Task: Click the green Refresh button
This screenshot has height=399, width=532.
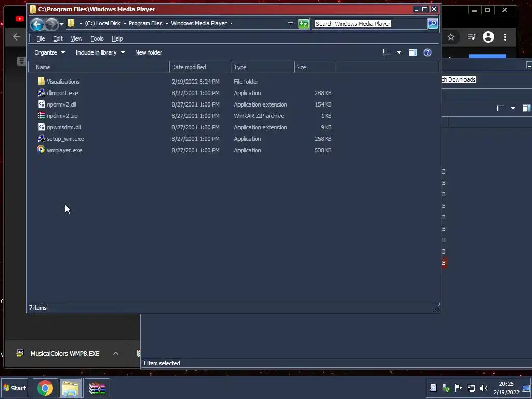Action: pyautogui.click(x=303, y=24)
